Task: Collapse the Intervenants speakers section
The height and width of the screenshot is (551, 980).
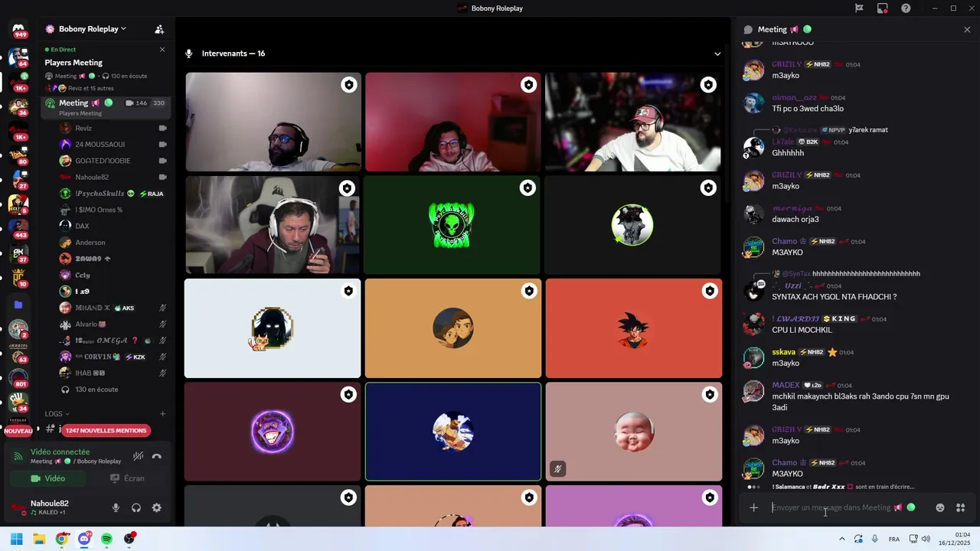Action: (x=717, y=54)
